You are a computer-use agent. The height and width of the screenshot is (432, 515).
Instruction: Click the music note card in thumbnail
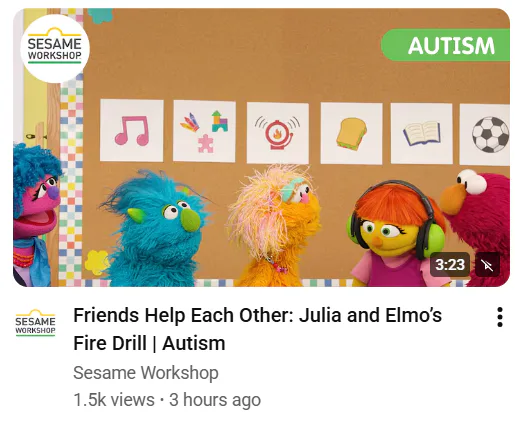point(132,130)
